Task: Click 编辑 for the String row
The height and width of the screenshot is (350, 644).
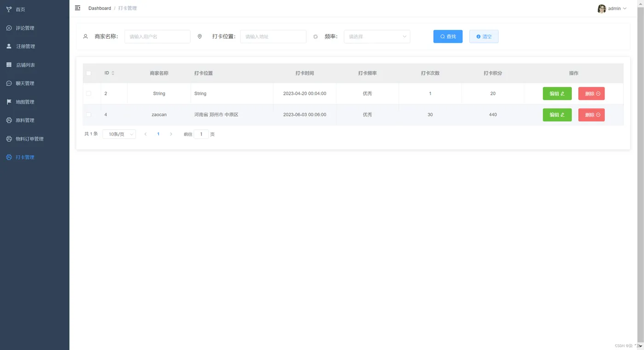Action: click(x=557, y=93)
